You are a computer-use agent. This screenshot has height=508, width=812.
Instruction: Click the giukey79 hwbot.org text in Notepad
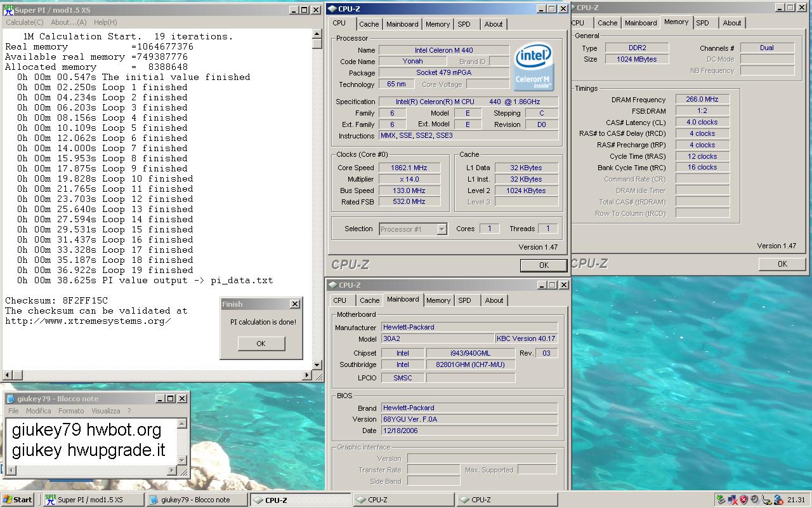pyautogui.click(x=87, y=430)
